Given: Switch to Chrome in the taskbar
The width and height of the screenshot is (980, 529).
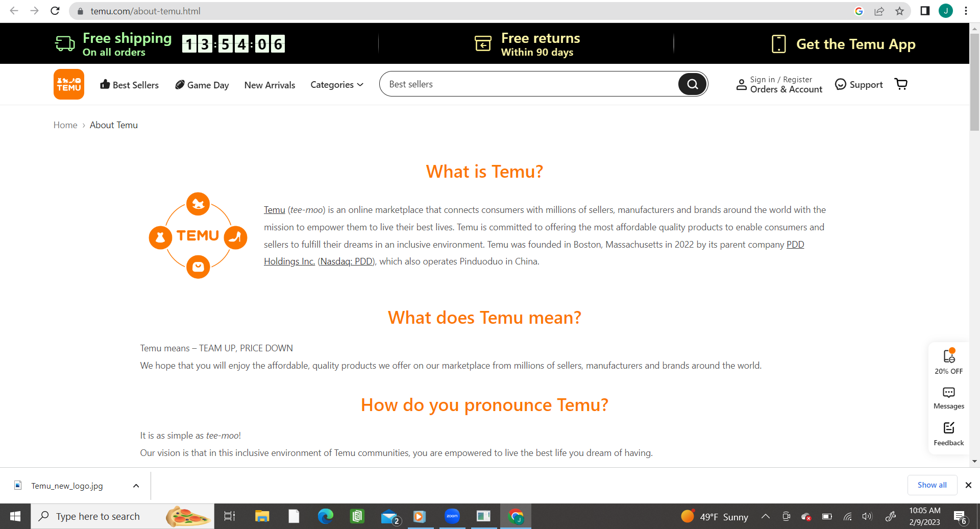Looking at the screenshot, I should [x=516, y=516].
